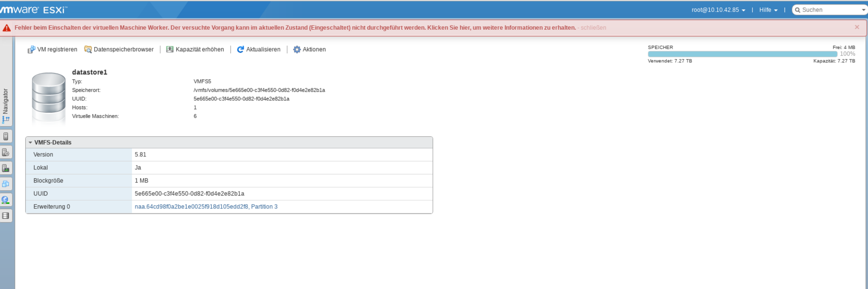Collapse the VMFS-Details section
Viewport: 868px width, 289px height.
click(31, 142)
